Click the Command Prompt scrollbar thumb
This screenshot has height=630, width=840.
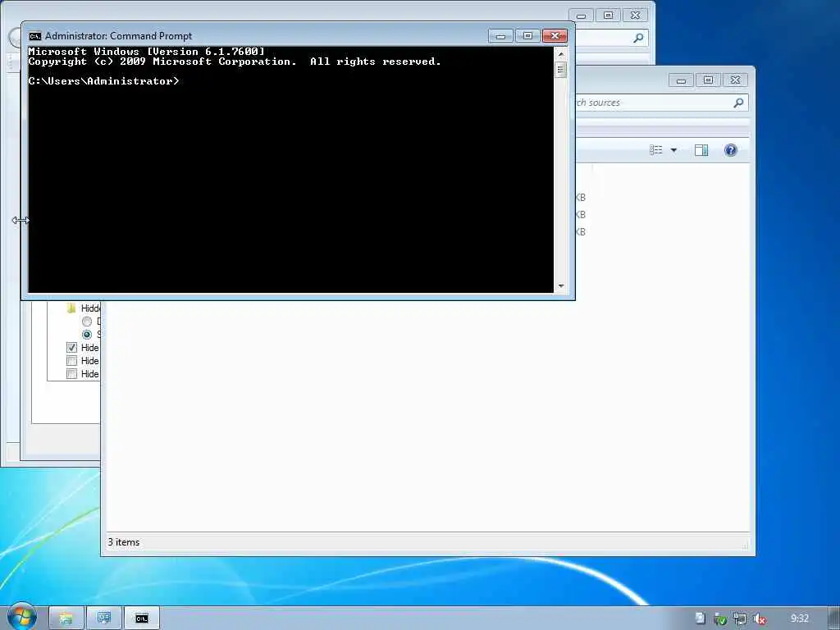(561, 70)
